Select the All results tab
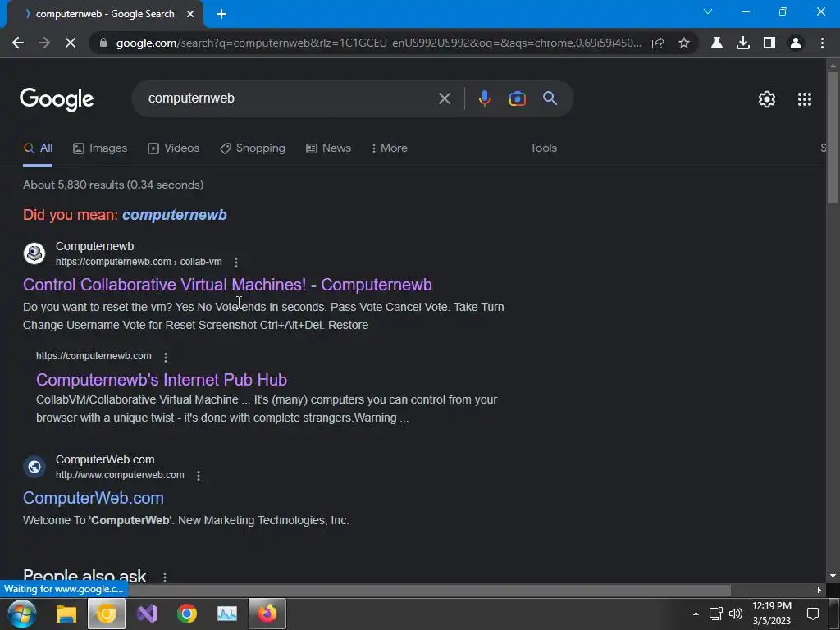 point(38,148)
